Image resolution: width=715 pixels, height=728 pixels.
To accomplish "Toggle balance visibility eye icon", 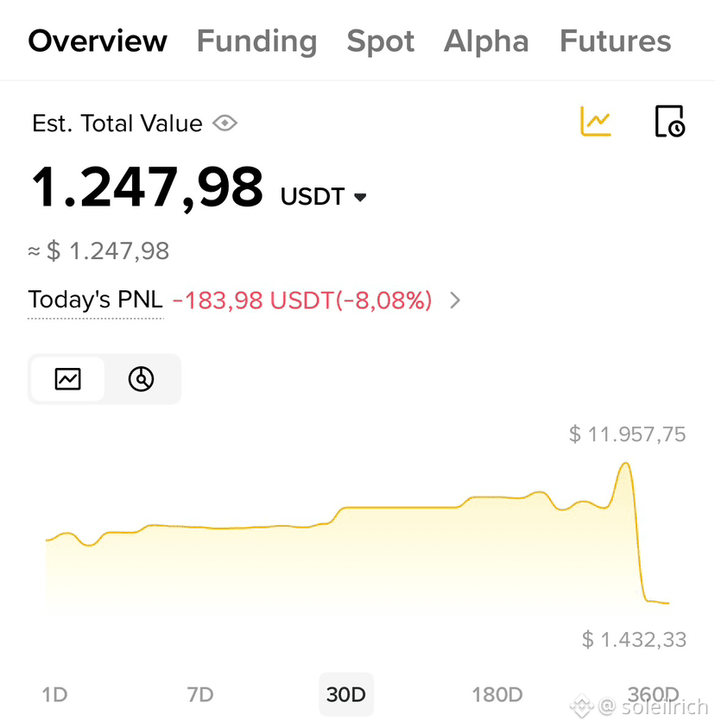I will pos(225,123).
